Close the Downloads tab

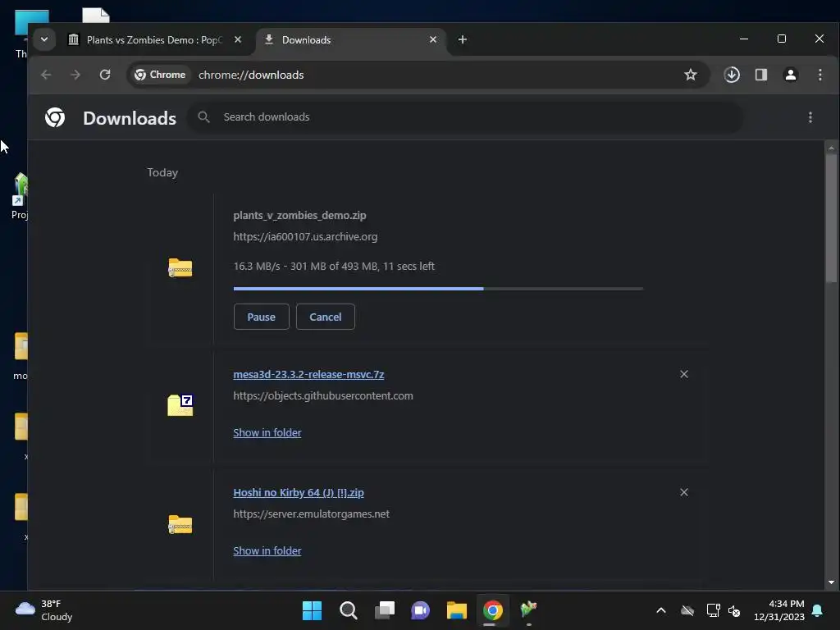point(433,39)
